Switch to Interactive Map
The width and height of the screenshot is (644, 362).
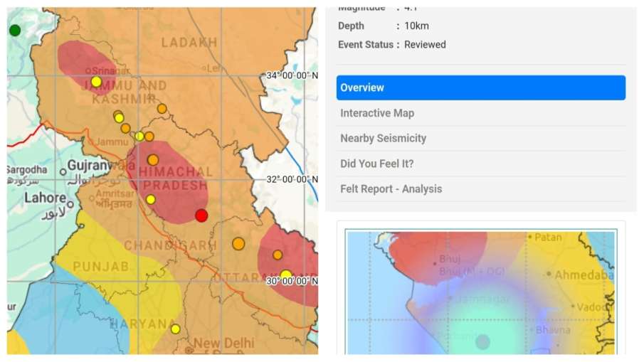click(x=481, y=113)
